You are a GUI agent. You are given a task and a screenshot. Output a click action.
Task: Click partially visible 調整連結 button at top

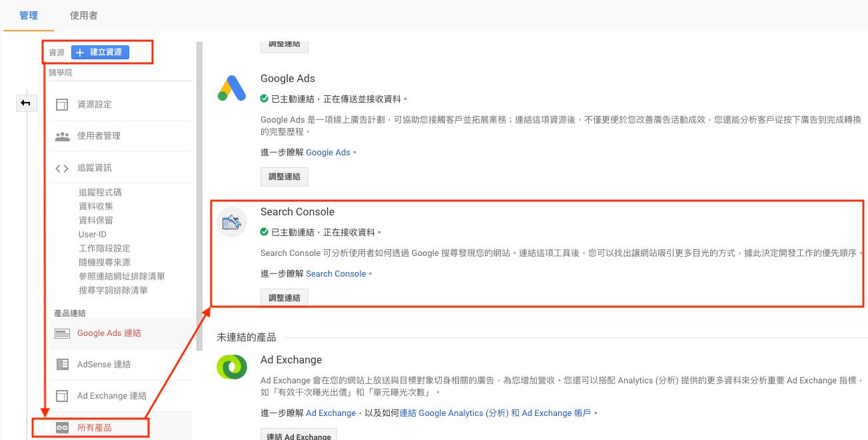pyautogui.click(x=284, y=45)
